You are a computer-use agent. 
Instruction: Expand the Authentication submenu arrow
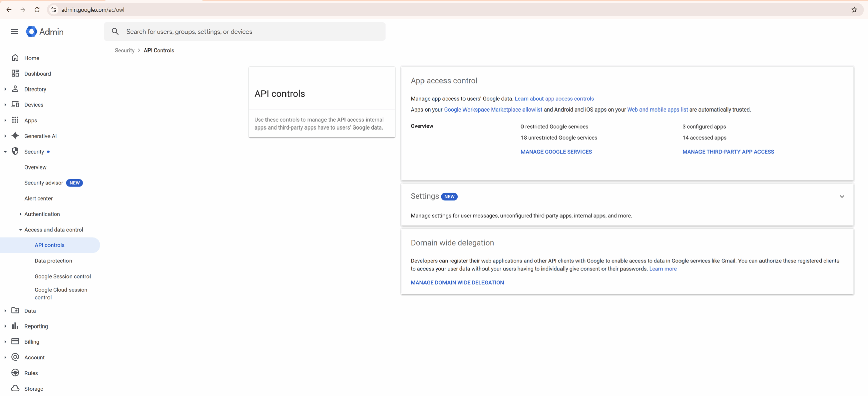coord(21,214)
